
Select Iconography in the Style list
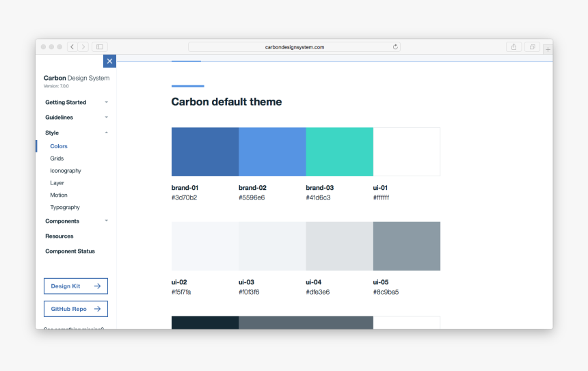tap(66, 171)
